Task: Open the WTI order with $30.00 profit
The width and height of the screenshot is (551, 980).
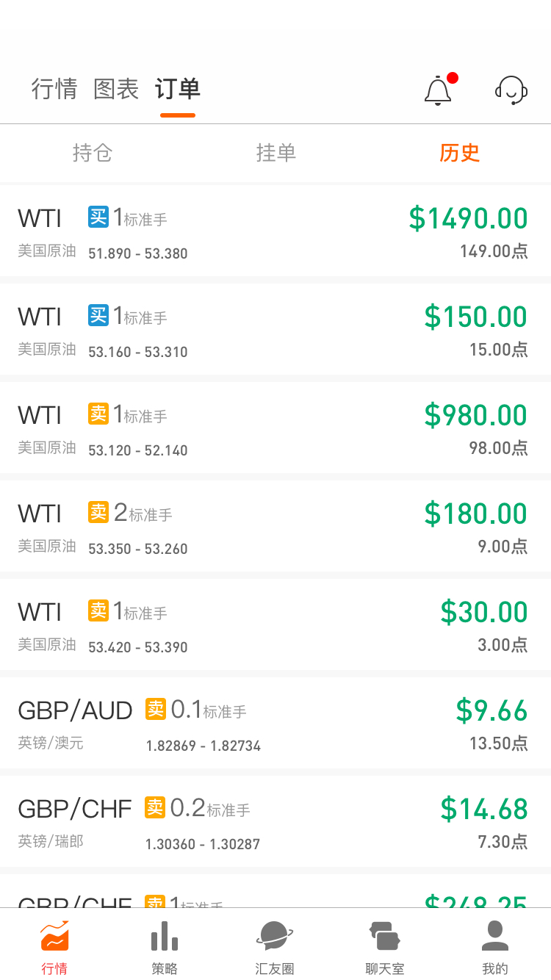Action: pyautogui.click(x=275, y=624)
